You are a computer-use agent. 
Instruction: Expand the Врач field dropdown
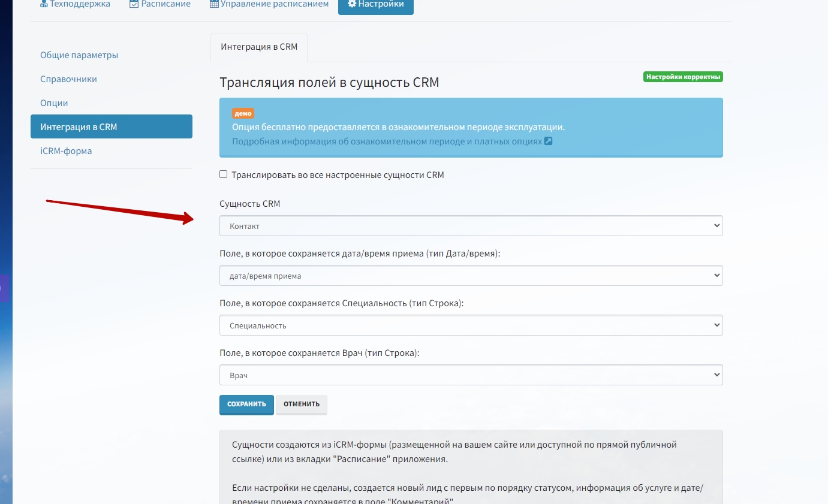[471, 375]
